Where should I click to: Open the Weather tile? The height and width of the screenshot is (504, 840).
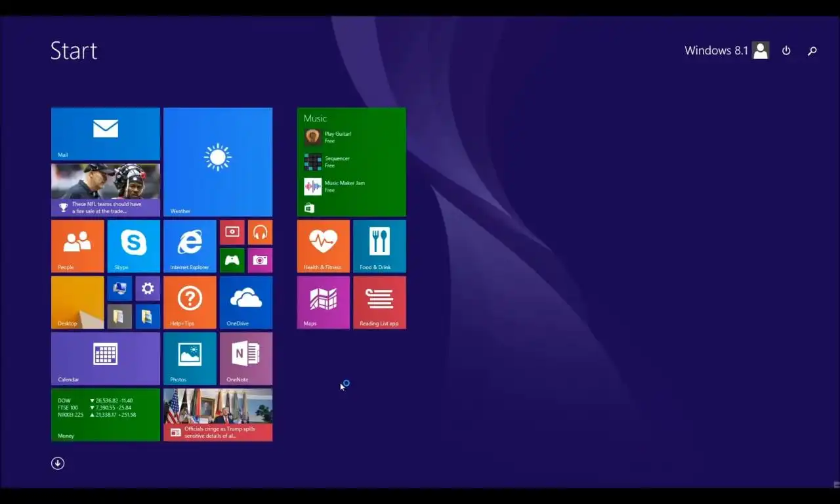218,162
